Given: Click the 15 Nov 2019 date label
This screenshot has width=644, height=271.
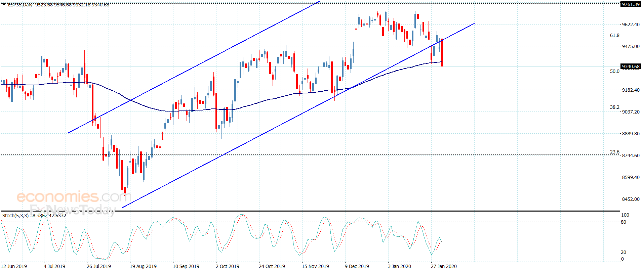Looking at the screenshot, I should (315, 266).
